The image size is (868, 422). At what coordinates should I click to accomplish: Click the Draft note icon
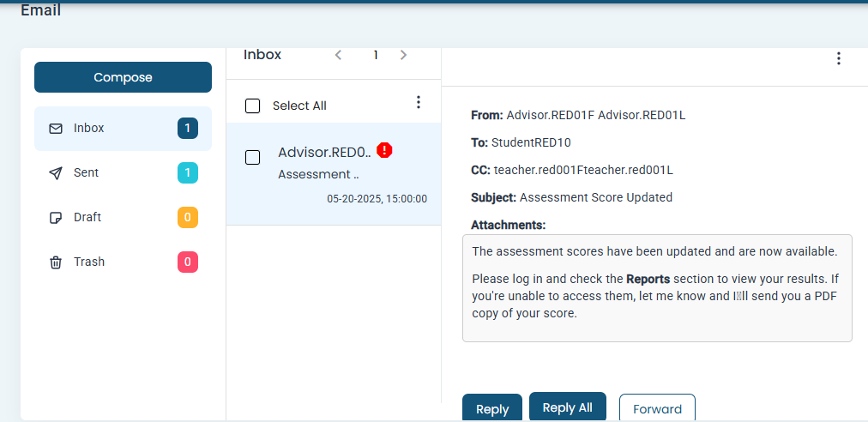pyautogui.click(x=56, y=218)
